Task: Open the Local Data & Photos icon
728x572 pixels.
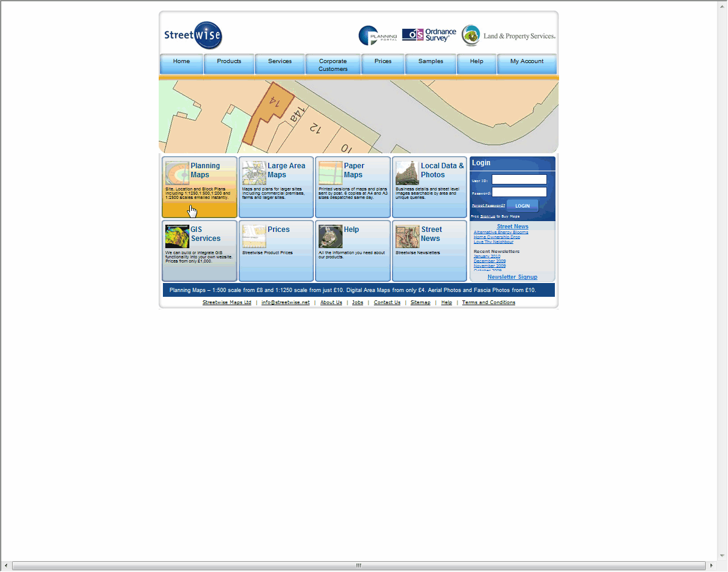Action: click(x=407, y=173)
